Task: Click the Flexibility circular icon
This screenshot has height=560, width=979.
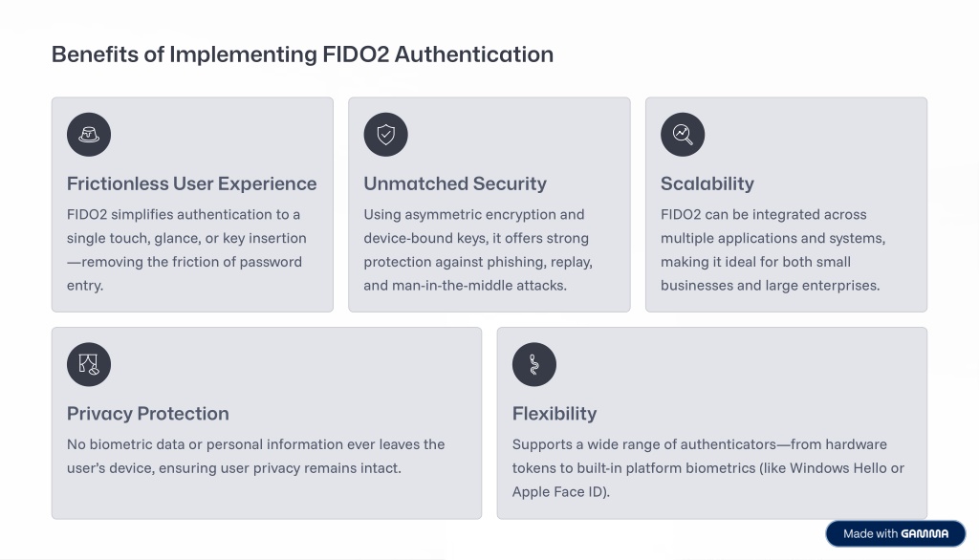Action: [534, 364]
